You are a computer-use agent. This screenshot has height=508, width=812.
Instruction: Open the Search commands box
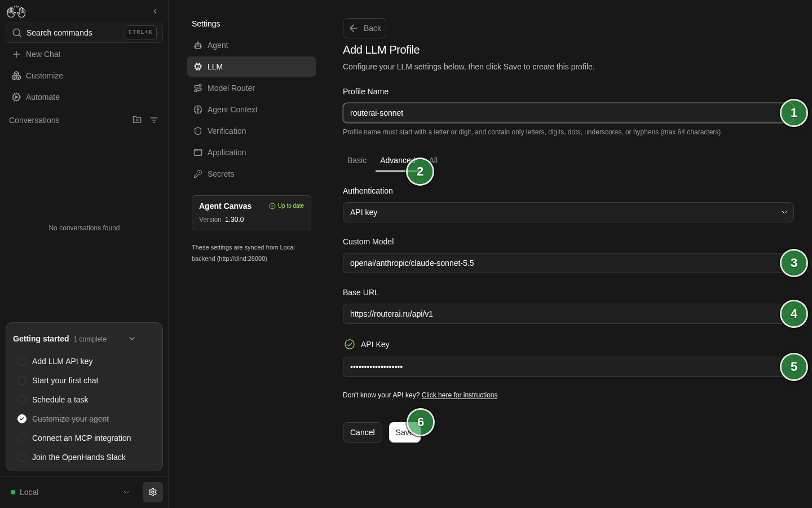(x=84, y=33)
